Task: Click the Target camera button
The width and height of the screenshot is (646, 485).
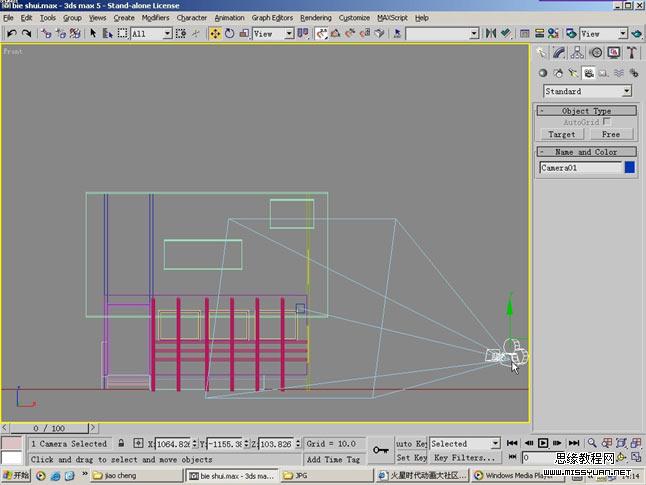Action: pyautogui.click(x=562, y=134)
